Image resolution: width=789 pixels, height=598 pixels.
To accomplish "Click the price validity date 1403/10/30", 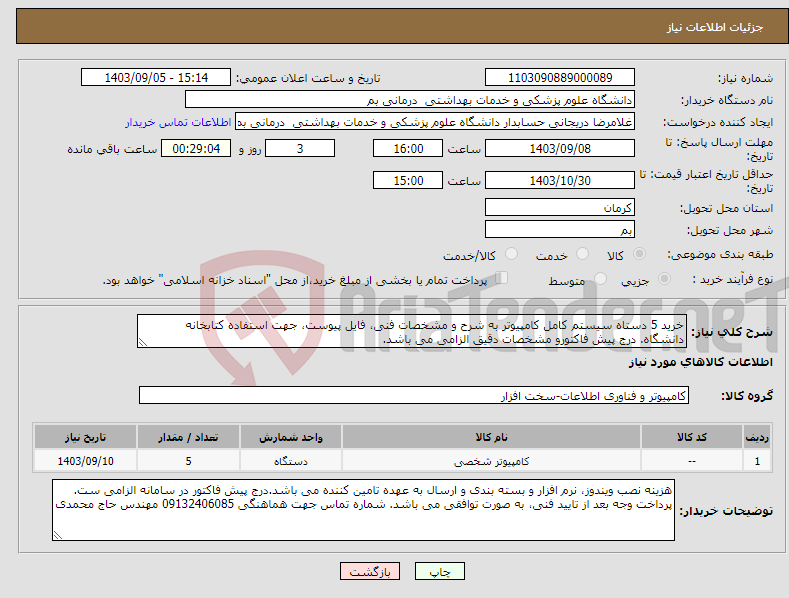I will 560,180.
